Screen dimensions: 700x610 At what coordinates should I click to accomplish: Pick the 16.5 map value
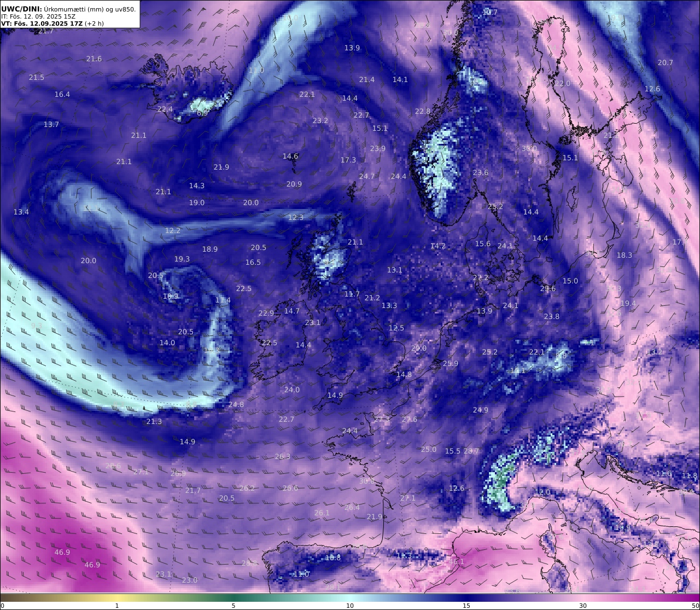(253, 263)
